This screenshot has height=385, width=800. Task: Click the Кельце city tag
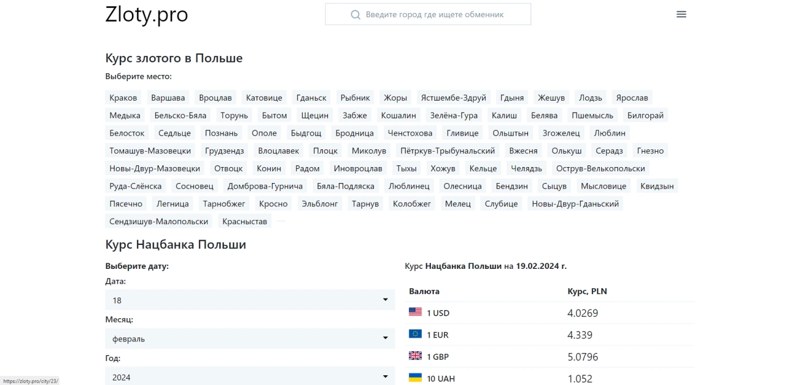(483, 168)
